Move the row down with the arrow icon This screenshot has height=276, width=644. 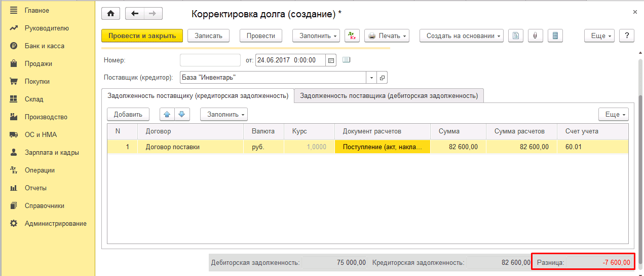pyautogui.click(x=182, y=114)
